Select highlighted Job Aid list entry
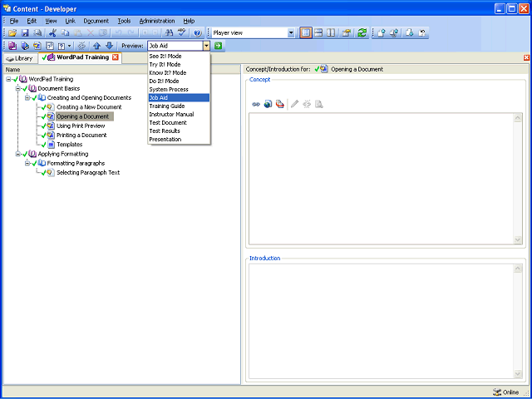The image size is (532, 399). pos(179,98)
